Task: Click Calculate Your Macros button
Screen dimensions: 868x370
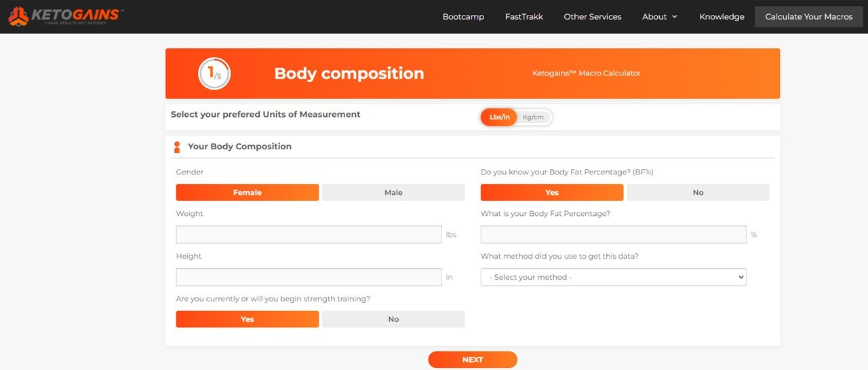Action: (x=809, y=17)
